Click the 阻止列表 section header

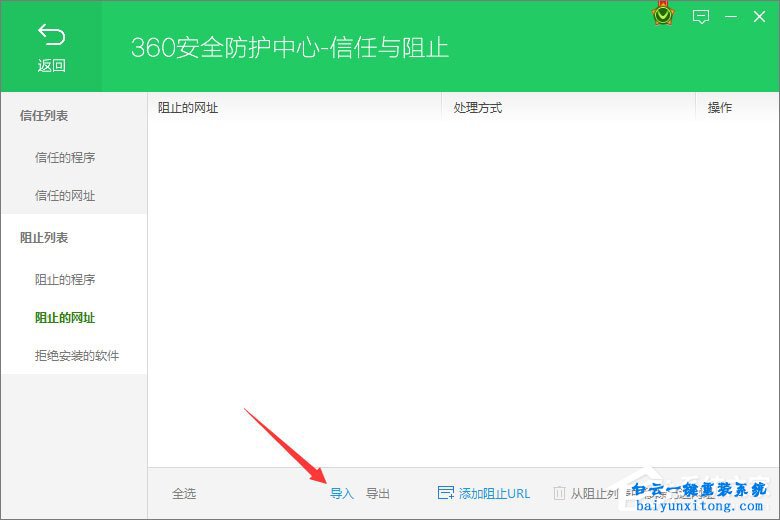click(44, 238)
